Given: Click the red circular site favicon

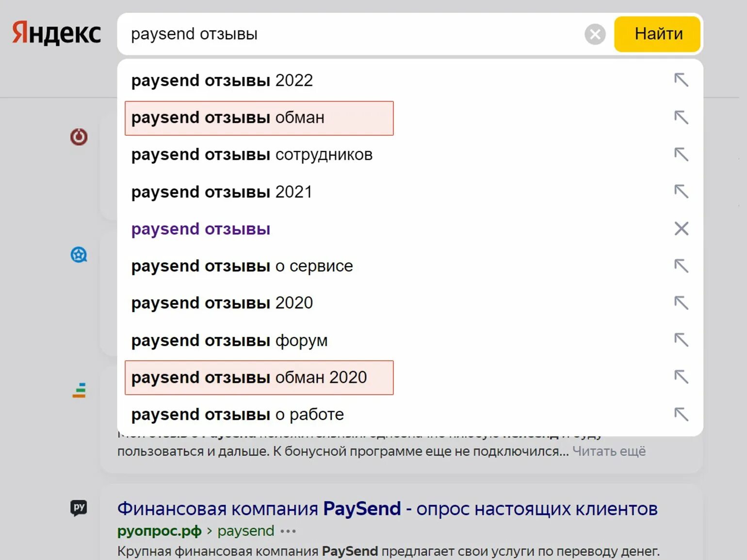Looking at the screenshot, I should coord(79,137).
